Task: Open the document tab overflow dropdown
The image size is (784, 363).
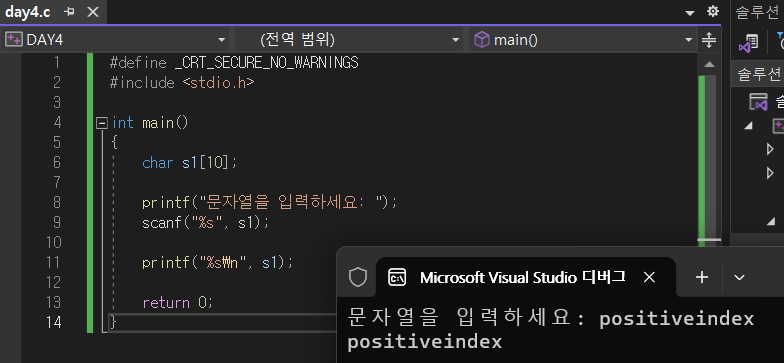Action: (x=690, y=12)
